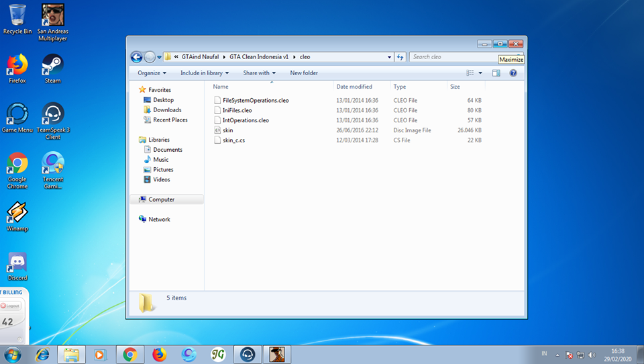644x364 pixels.
Task: Open Windows Media Player from taskbar
Action: coord(100,355)
